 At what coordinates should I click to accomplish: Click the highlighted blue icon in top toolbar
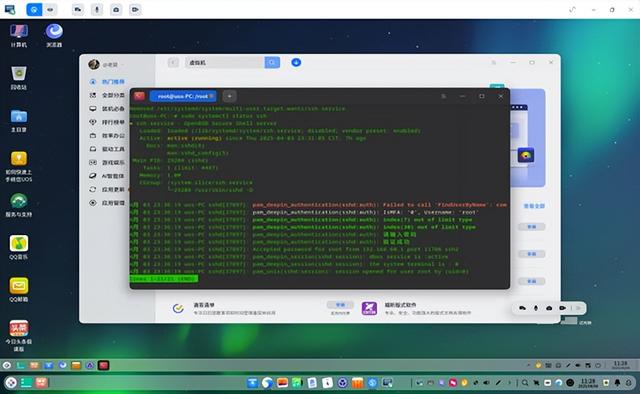(x=34, y=9)
